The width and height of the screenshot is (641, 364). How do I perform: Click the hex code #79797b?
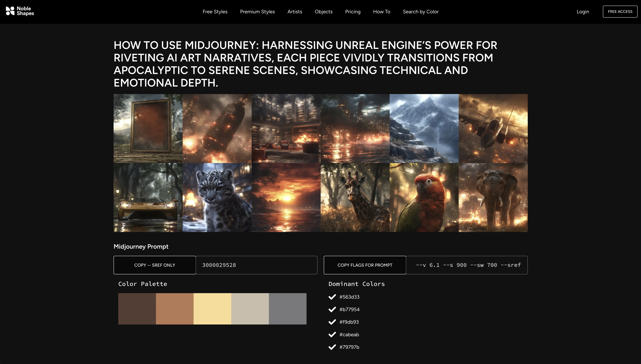point(349,347)
